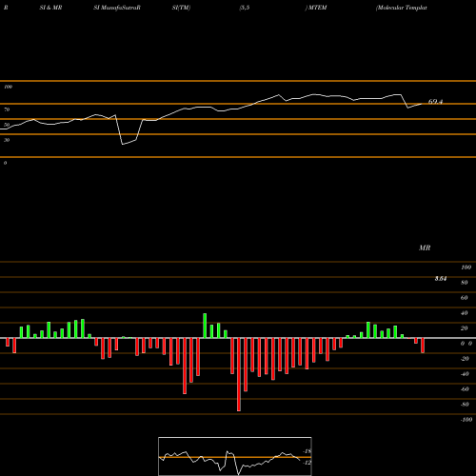
Task: Click the RSI line's sharp dip point
Action: [123, 145]
